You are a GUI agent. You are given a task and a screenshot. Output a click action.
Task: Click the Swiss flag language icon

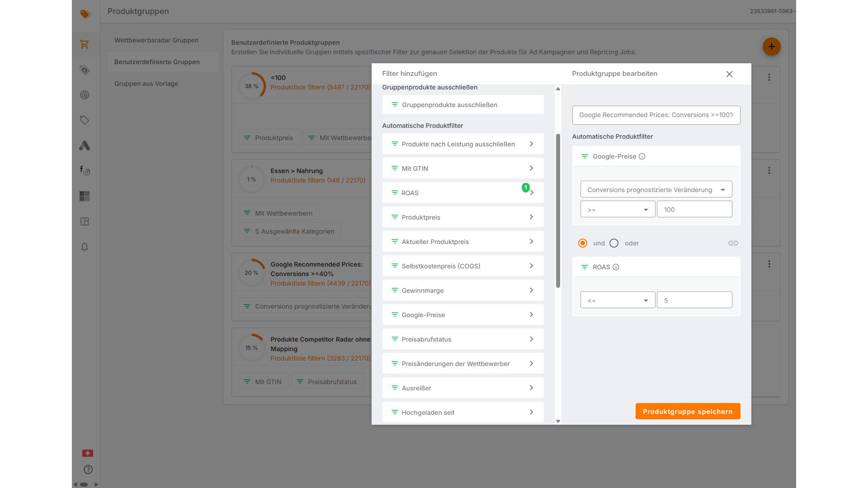[88, 453]
